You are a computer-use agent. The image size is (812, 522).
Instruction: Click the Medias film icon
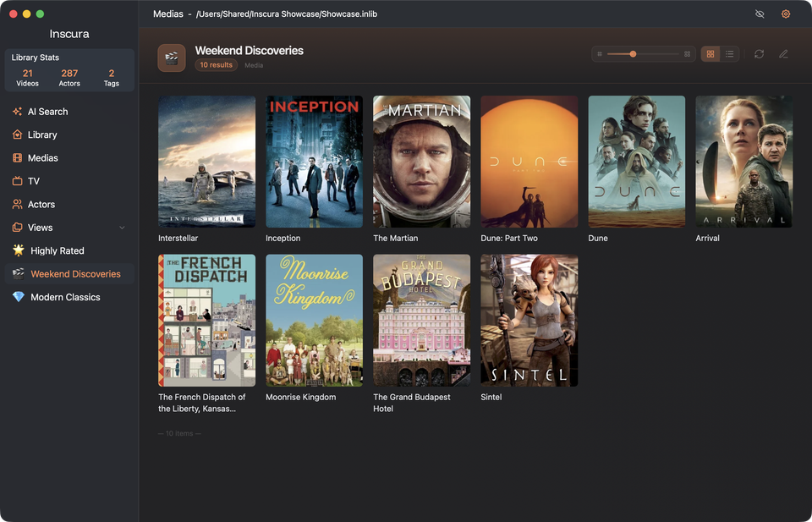coord(18,158)
